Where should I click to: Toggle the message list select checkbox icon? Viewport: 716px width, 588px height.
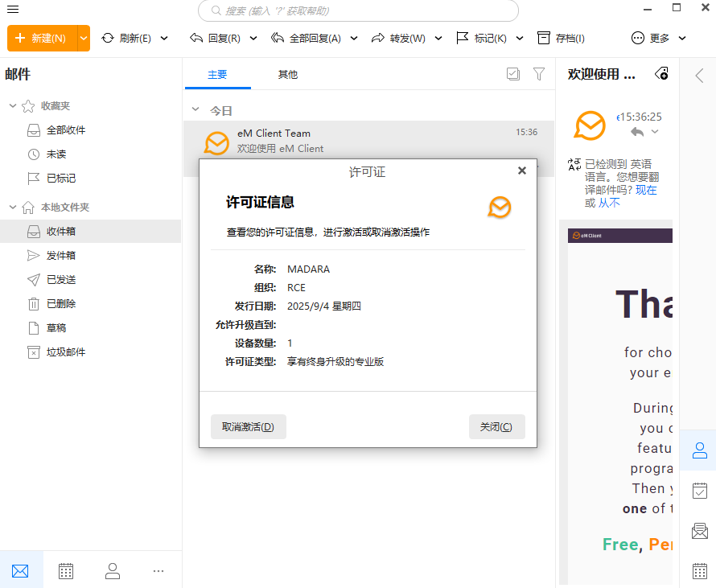coord(513,74)
